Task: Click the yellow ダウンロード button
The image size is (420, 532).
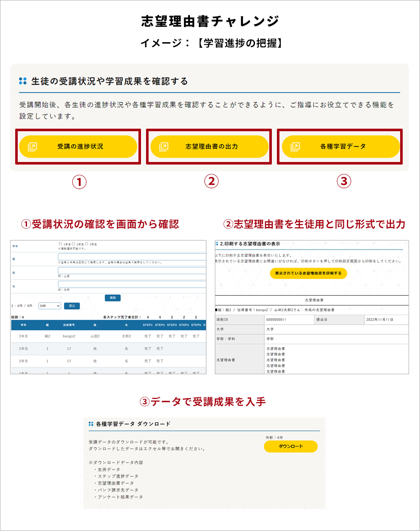Action: click(x=290, y=446)
